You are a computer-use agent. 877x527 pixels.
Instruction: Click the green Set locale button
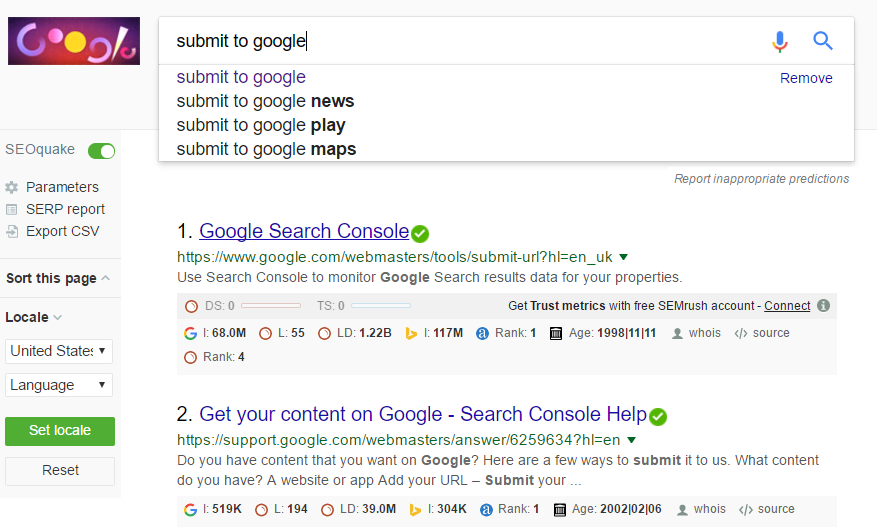pos(60,431)
